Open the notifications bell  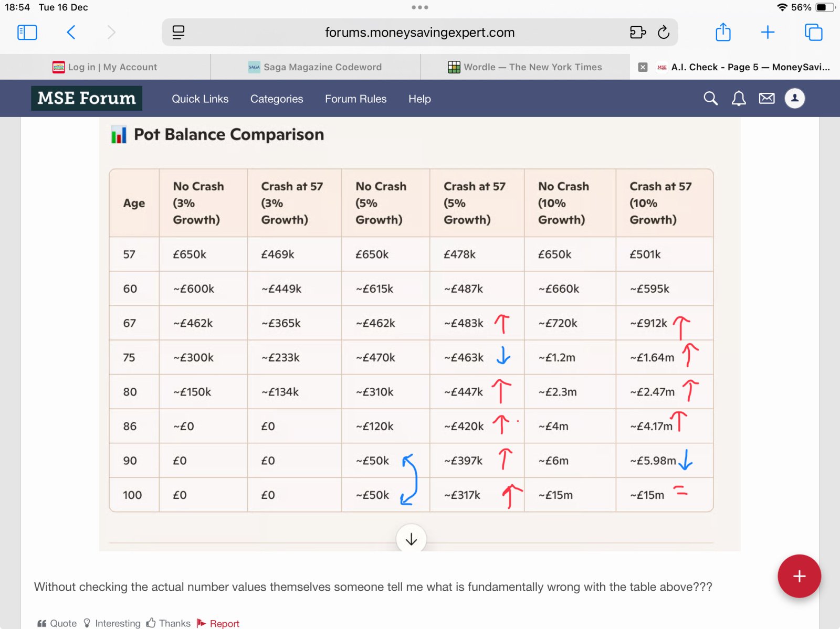pyautogui.click(x=739, y=98)
